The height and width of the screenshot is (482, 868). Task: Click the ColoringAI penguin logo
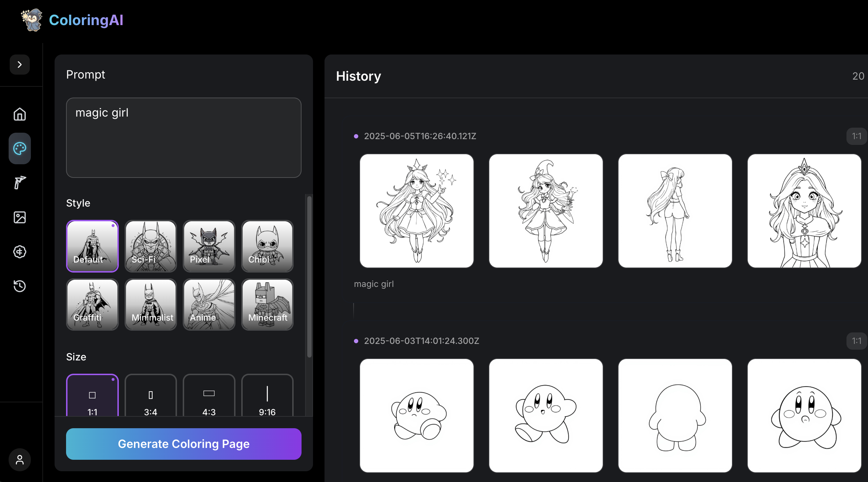pyautogui.click(x=32, y=20)
